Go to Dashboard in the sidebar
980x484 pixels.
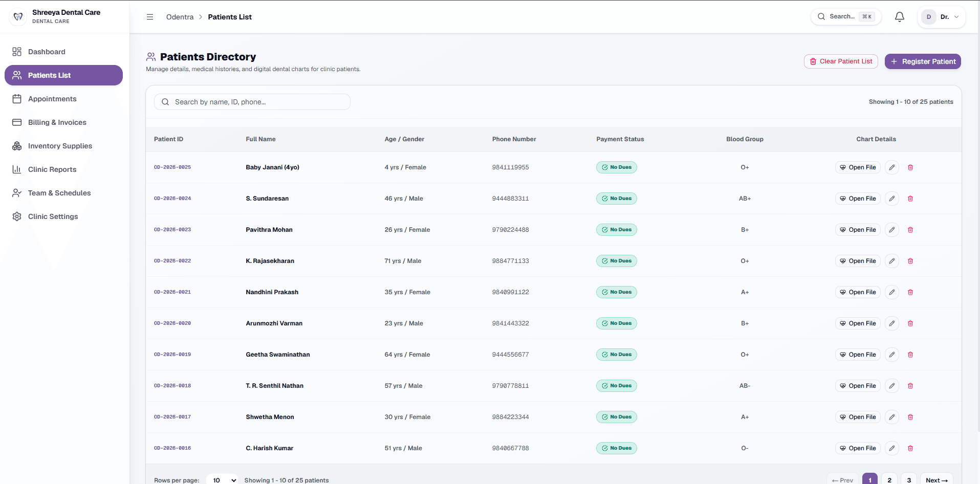click(63, 52)
